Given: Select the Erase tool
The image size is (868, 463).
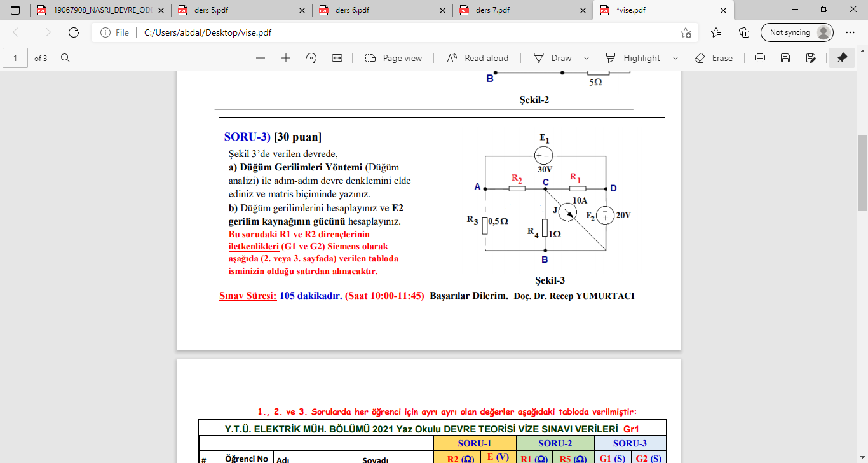Looking at the screenshot, I should [714, 57].
